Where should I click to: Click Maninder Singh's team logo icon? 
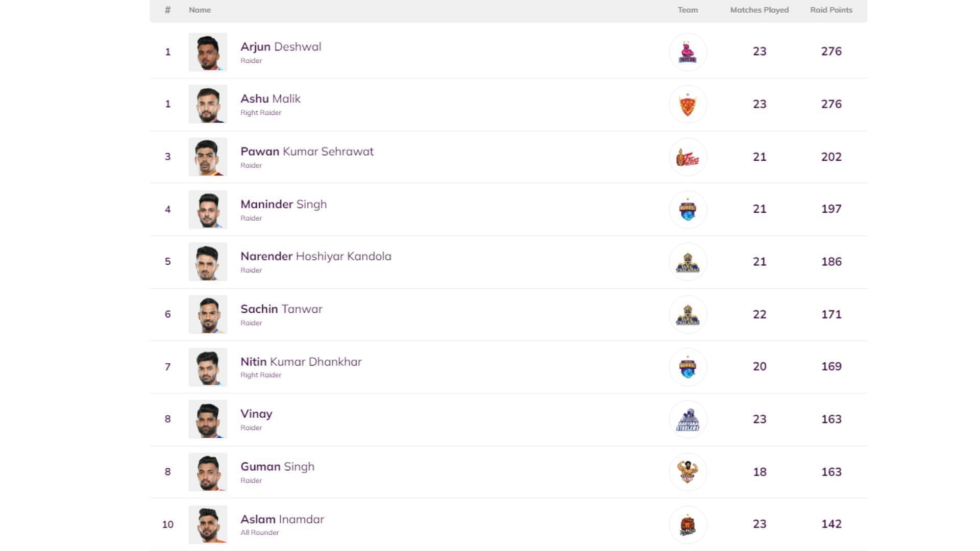688,210
